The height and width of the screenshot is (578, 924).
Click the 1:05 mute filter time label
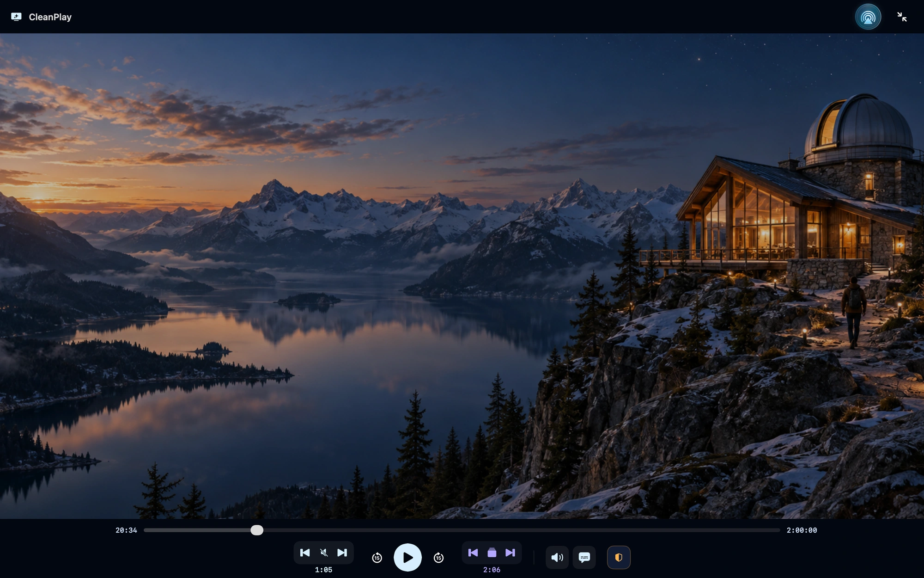coord(323,570)
